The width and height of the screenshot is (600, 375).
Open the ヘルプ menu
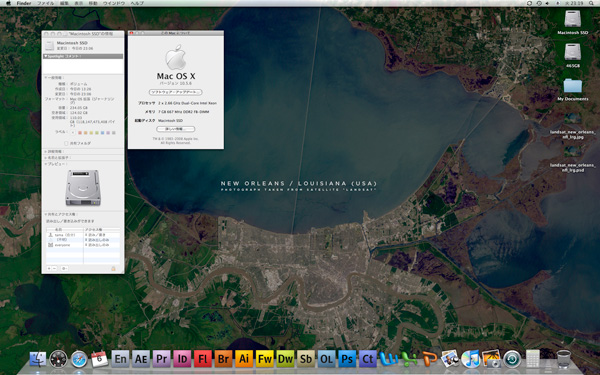click(x=137, y=3)
